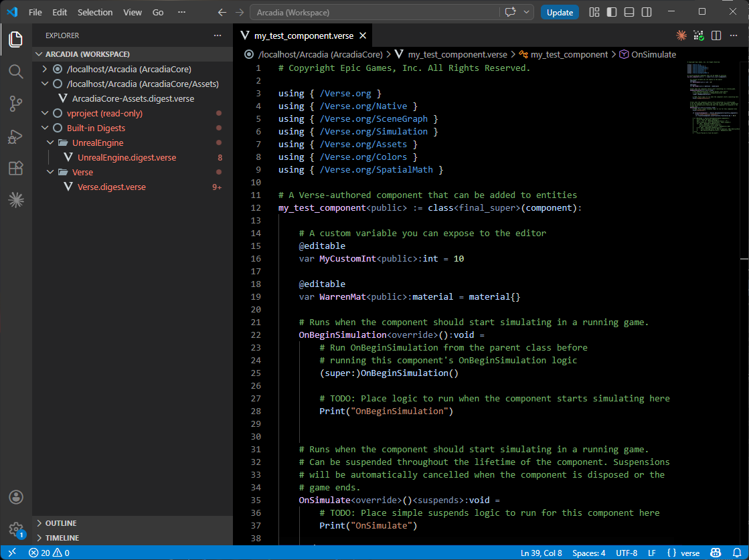Click the Verse build status checkmark icon
The image size is (749, 560).
(x=699, y=35)
